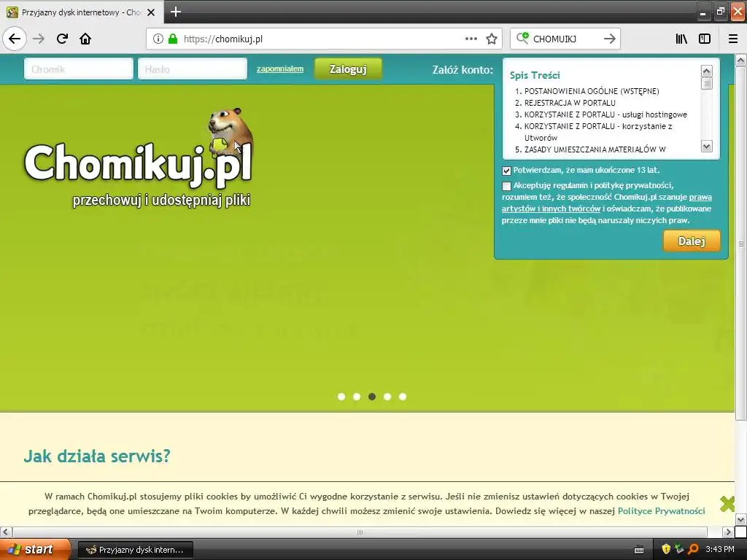Click the security shield tray icon

click(x=666, y=549)
